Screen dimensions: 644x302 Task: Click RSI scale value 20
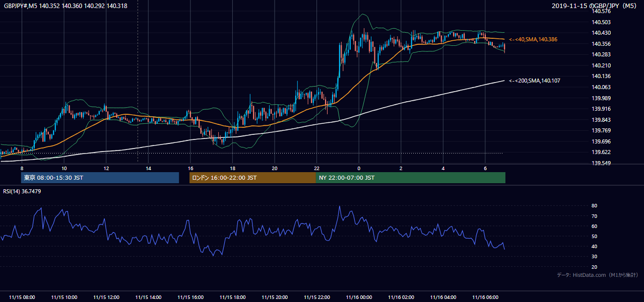coord(595,267)
